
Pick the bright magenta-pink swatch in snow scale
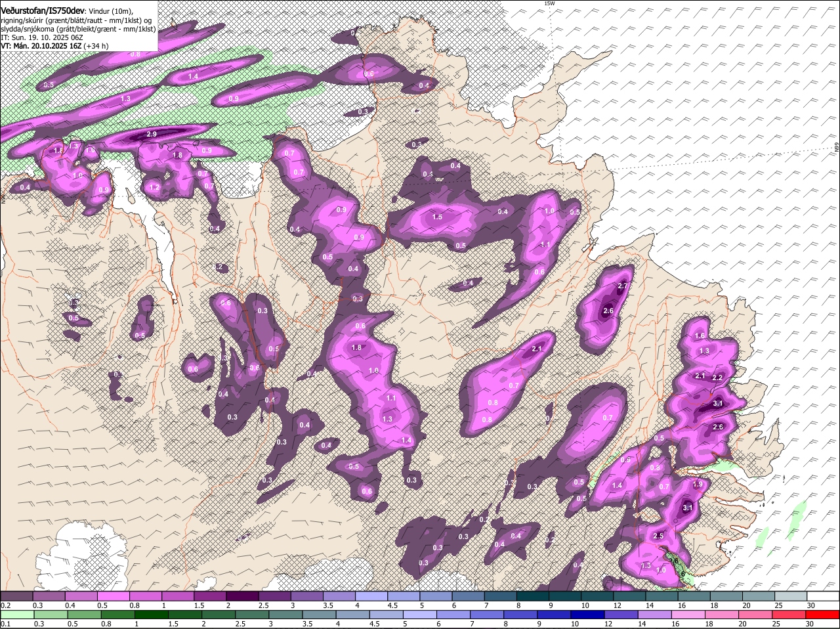[x=113, y=596]
